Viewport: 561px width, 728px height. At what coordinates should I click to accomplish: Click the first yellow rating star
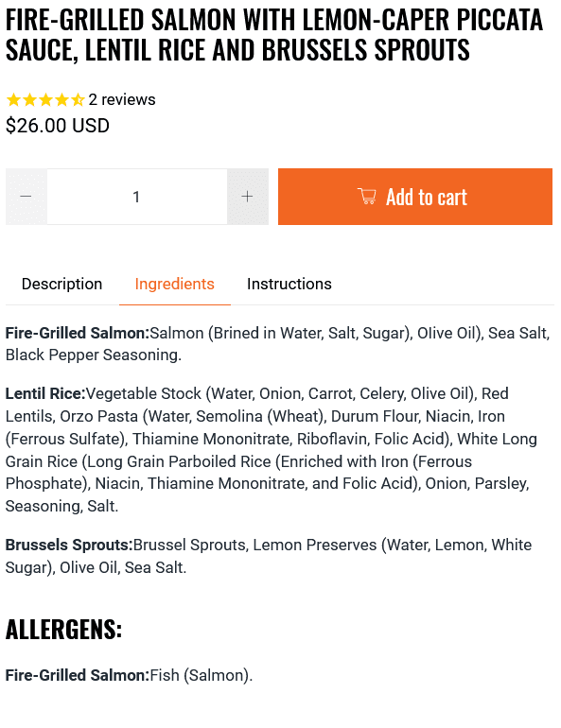pyautogui.click(x=14, y=99)
